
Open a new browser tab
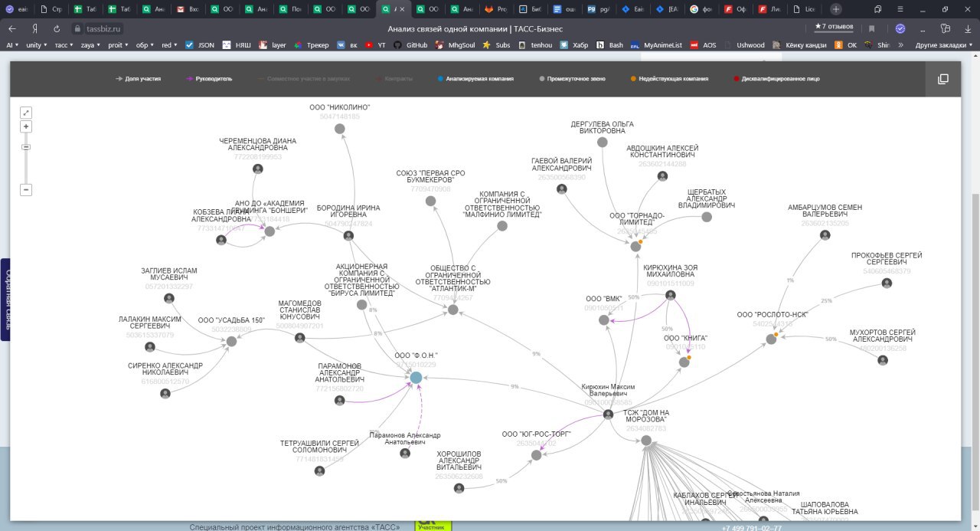point(836,9)
